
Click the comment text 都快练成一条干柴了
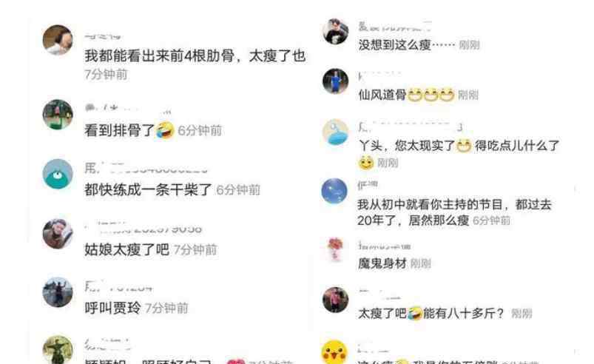coord(148,189)
